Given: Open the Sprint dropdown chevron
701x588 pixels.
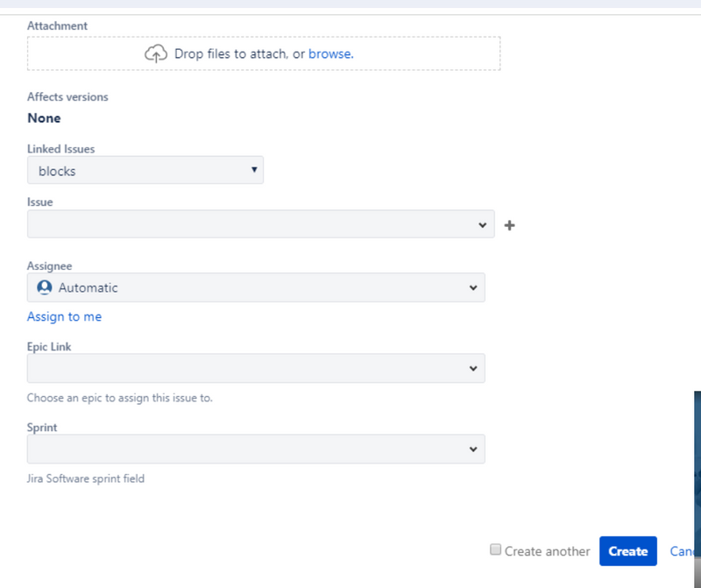Looking at the screenshot, I should pos(473,449).
